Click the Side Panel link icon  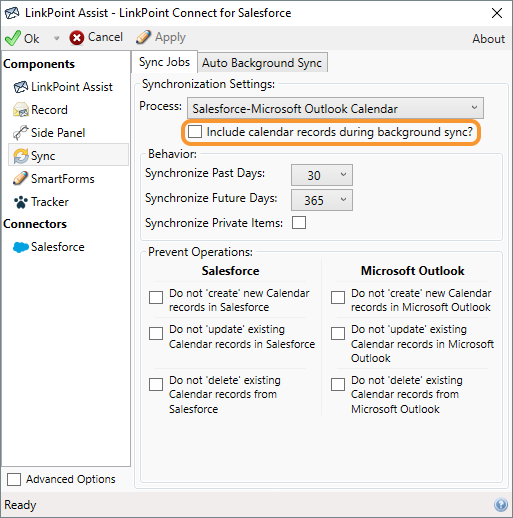[x=21, y=133]
